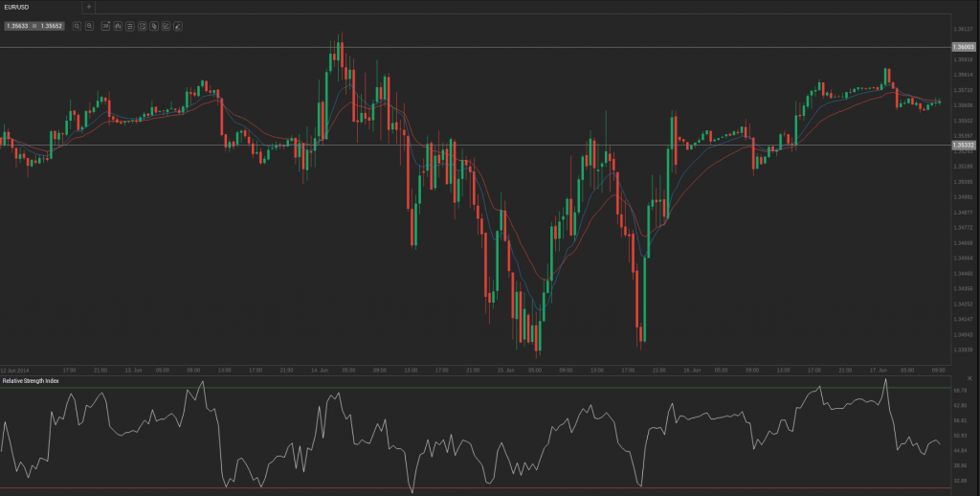Click the right magnifier zoom icon
Screen dimensions: 980x496
pos(89,26)
